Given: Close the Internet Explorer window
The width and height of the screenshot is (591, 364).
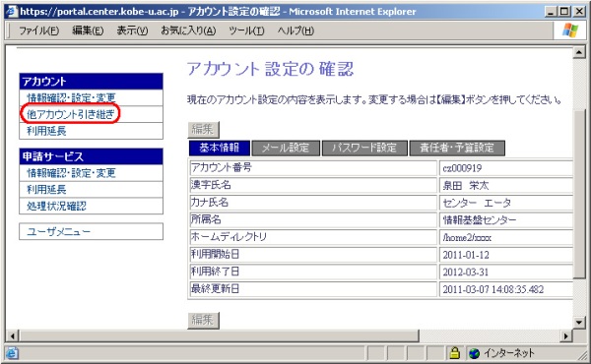Looking at the screenshot, I should pyautogui.click(x=579, y=12).
